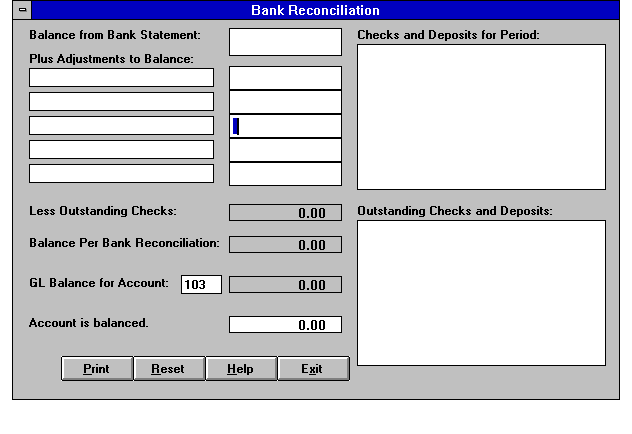632x434 pixels.
Task: Click the fourth adjustment amount field
Action: 285,150
